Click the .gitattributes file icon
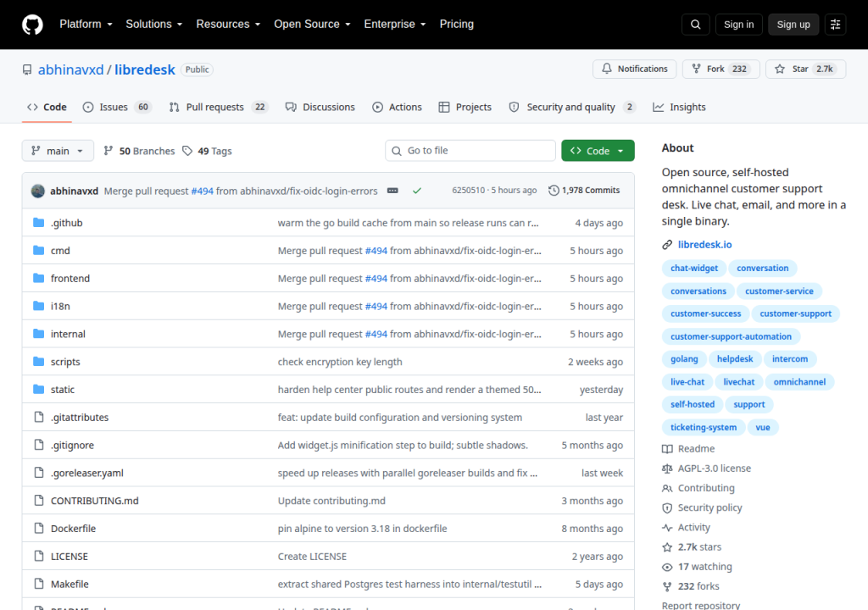868x610 pixels. pos(39,417)
